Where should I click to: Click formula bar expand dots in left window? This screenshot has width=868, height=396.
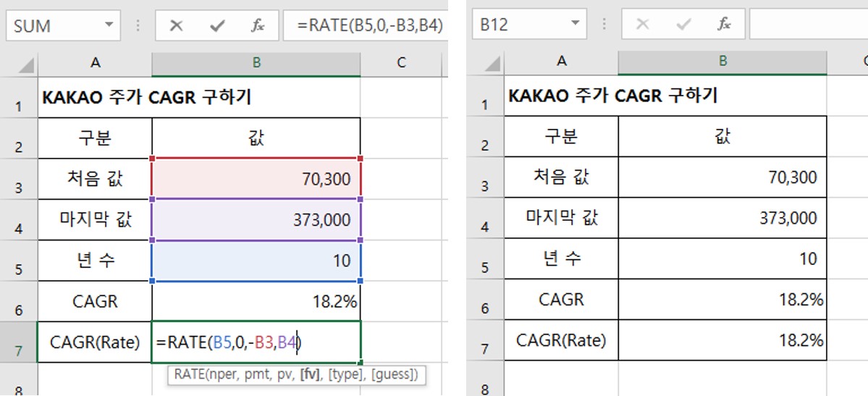(138, 25)
